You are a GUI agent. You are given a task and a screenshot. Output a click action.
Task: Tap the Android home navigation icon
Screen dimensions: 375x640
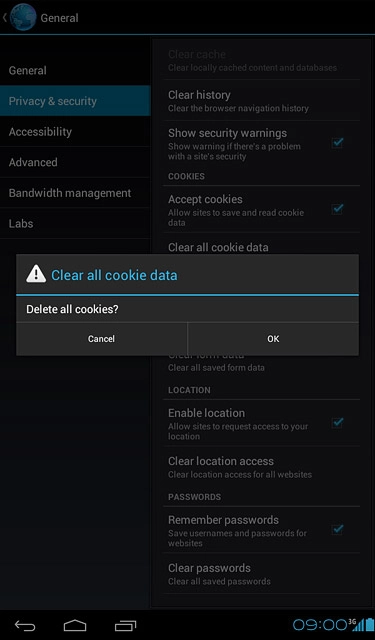[x=75, y=625]
